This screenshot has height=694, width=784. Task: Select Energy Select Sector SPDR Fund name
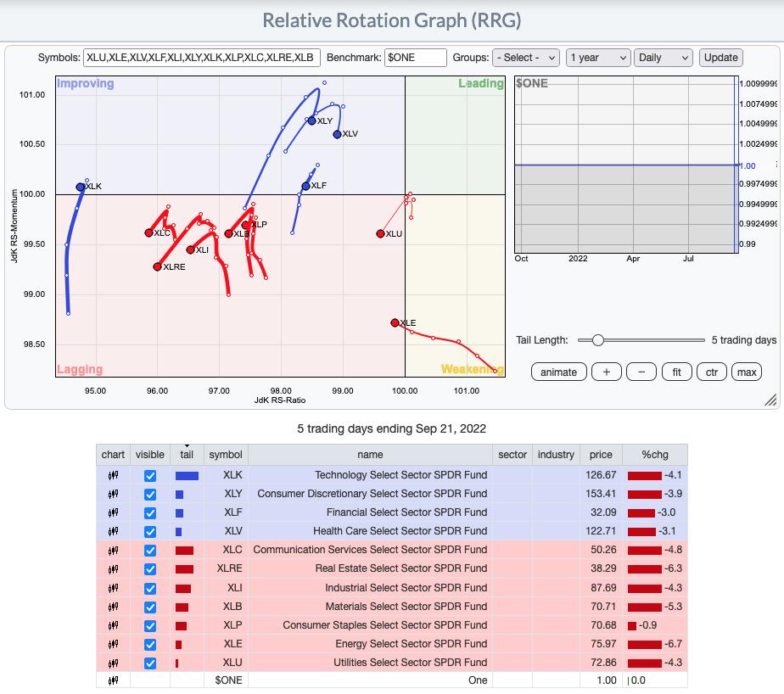coord(411,643)
